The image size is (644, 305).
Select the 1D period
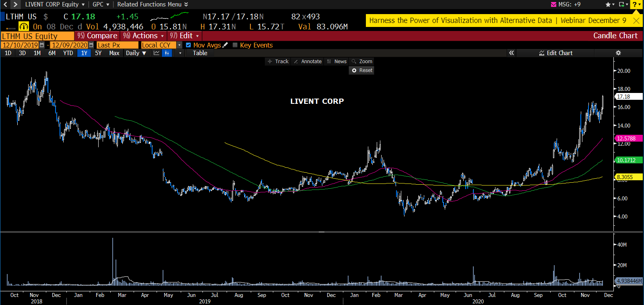pyautogui.click(x=8, y=53)
